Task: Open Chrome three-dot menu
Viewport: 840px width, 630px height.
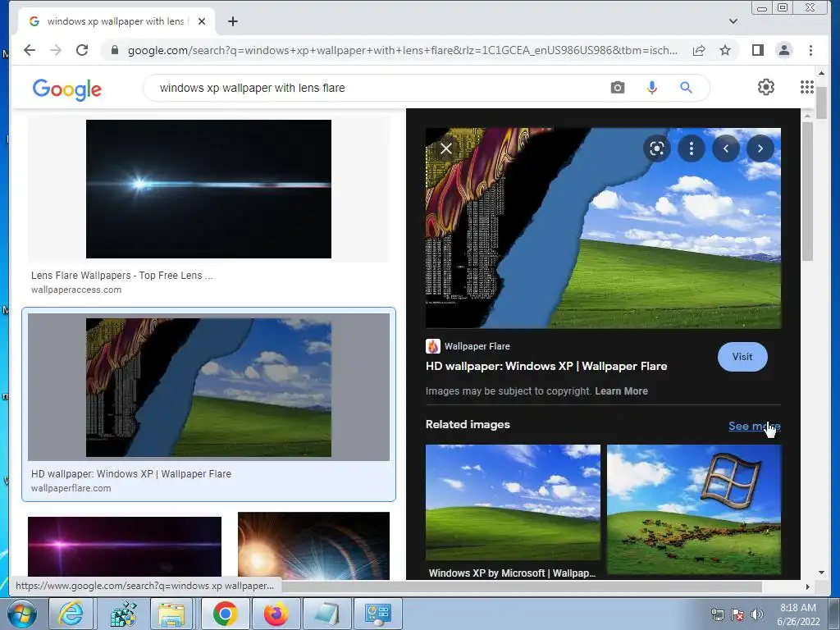Action: point(810,50)
